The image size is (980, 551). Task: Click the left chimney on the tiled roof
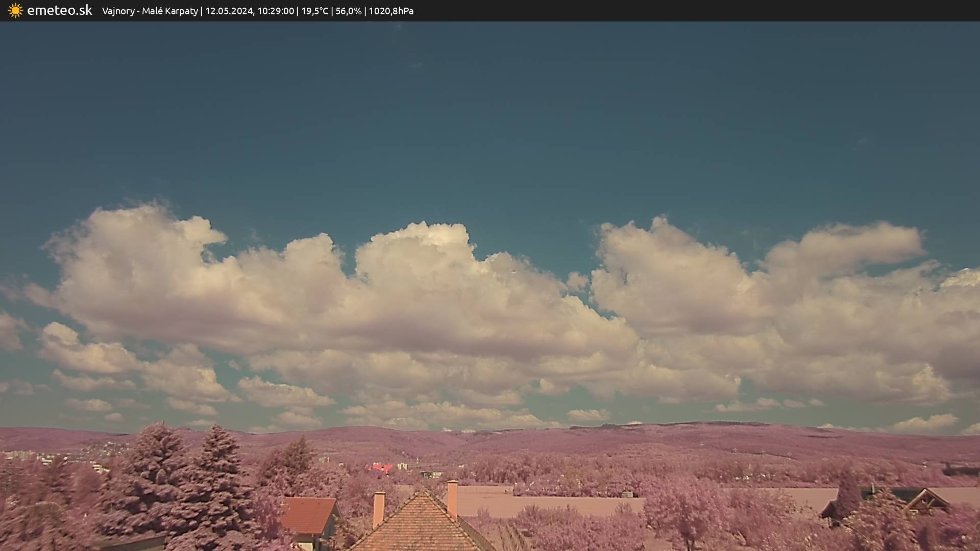[x=379, y=508]
